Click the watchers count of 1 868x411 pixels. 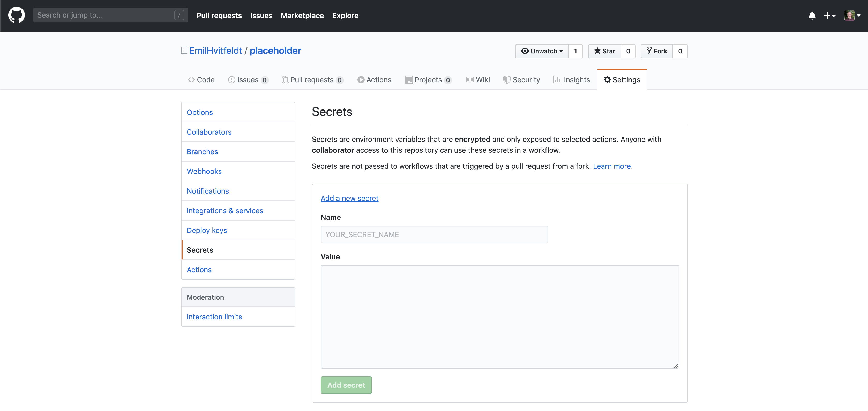click(x=575, y=51)
